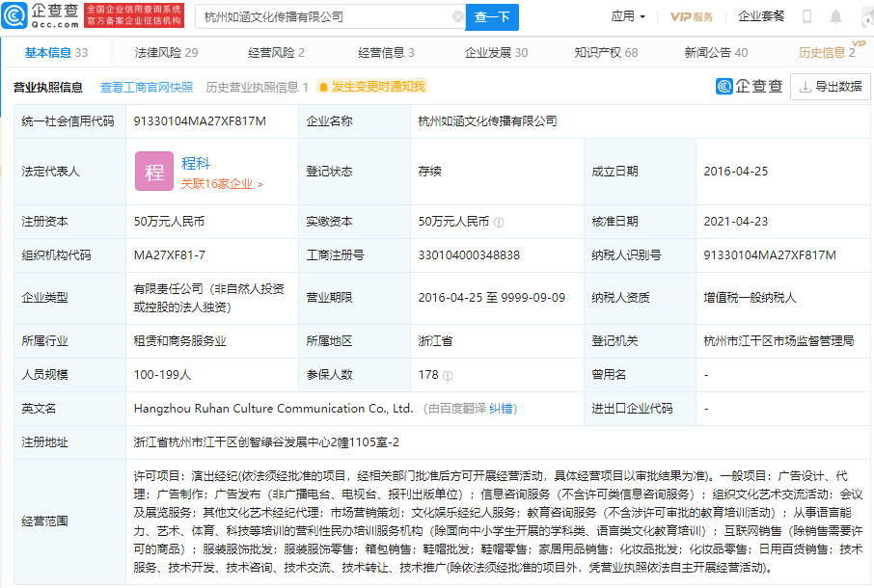
Task: Click the pink 程 avatar of legal representative
Action: 153,172
